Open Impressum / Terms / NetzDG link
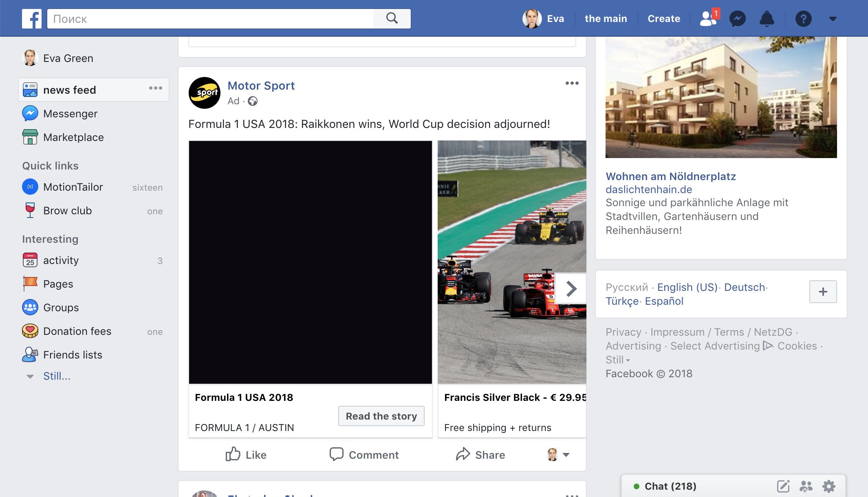The width and height of the screenshot is (868, 497). coord(721,332)
